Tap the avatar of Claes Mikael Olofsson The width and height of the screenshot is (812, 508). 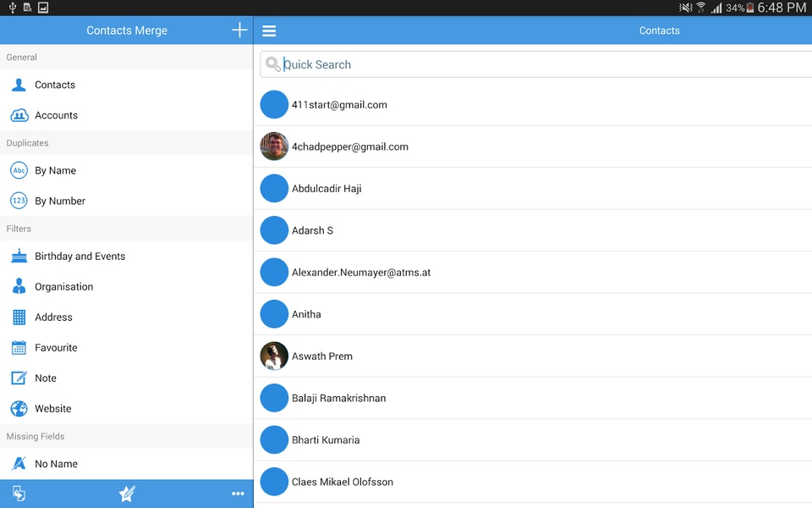(274, 482)
